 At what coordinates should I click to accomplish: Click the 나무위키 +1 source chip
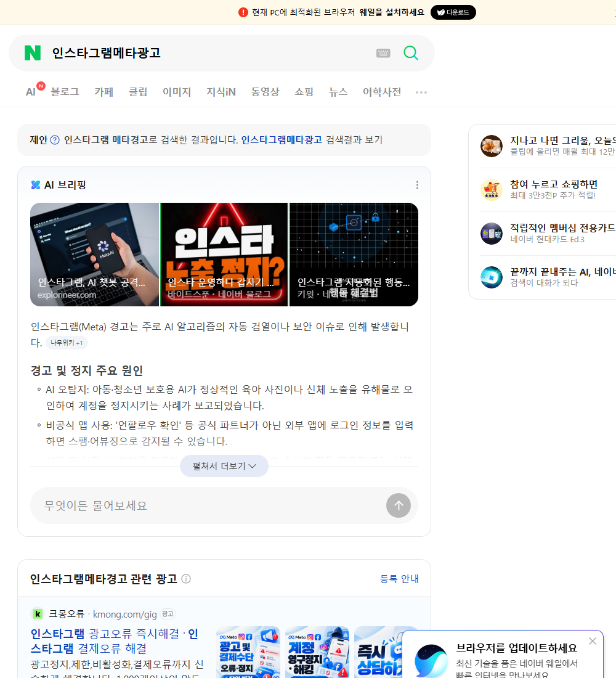coord(67,343)
